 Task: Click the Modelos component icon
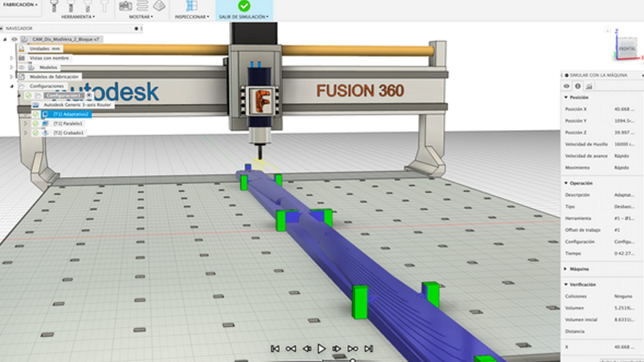[x=31, y=67]
